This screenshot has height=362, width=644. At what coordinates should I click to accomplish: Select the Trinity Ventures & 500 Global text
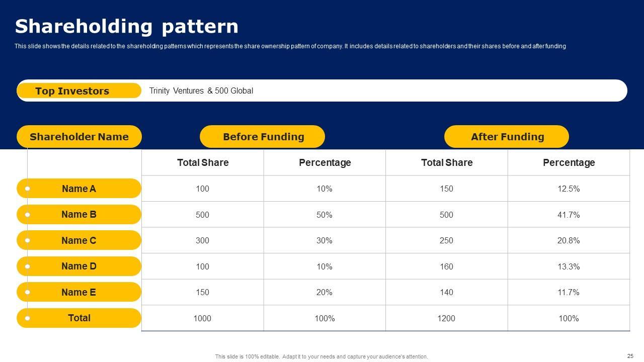[x=201, y=91]
